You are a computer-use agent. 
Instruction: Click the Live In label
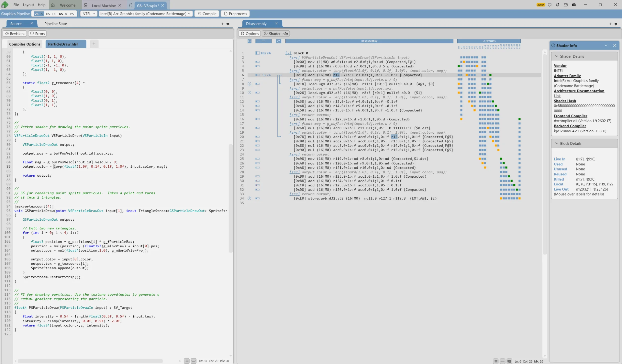click(560, 159)
